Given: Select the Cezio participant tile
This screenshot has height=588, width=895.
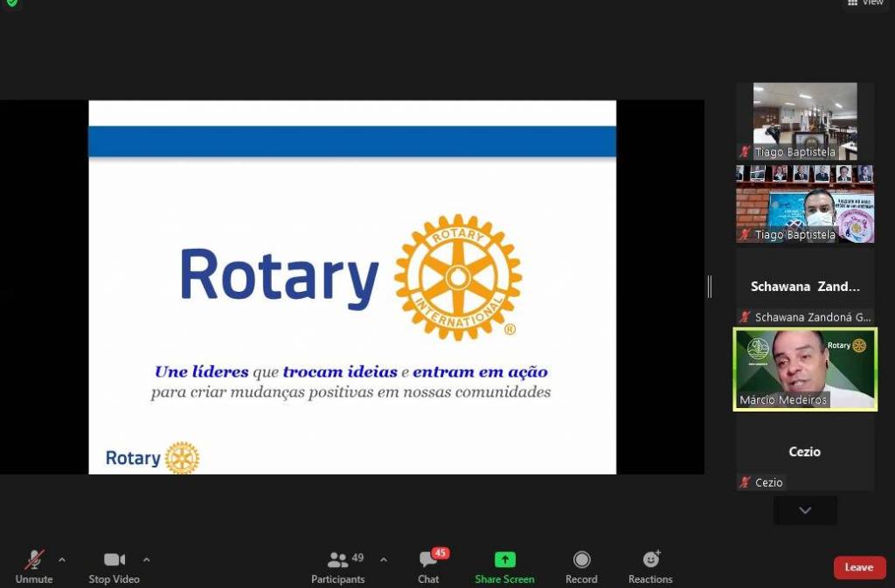Looking at the screenshot, I should (805, 452).
